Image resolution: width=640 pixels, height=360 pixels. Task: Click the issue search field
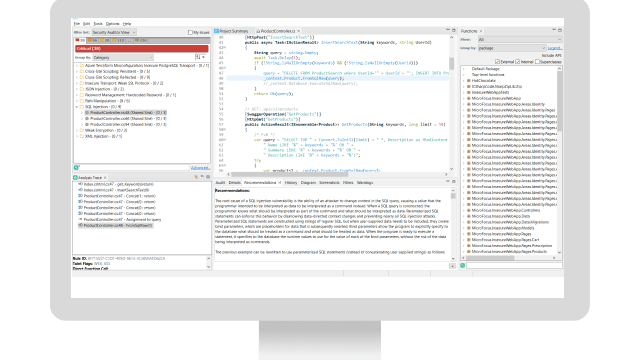[135, 168]
